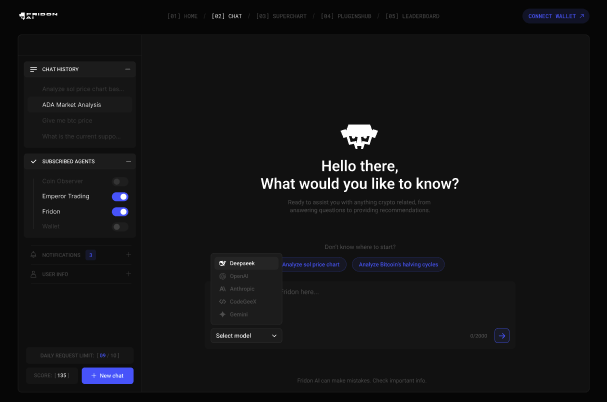Send message with the arrow button
607x402 pixels.
[x=502, y=336]
